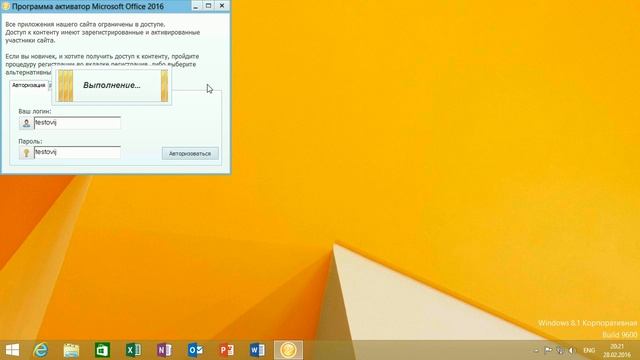Open Outlook taskbar icon

(195, 350)
